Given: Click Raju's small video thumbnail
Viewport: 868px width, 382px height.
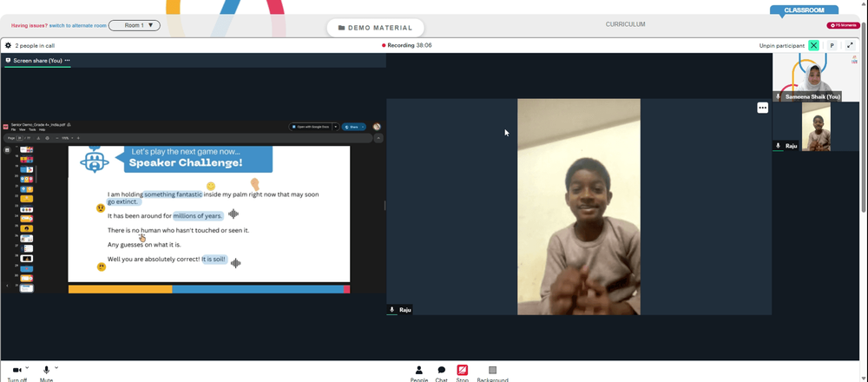Looking at the screenshot, I should (x=816, y=127).
